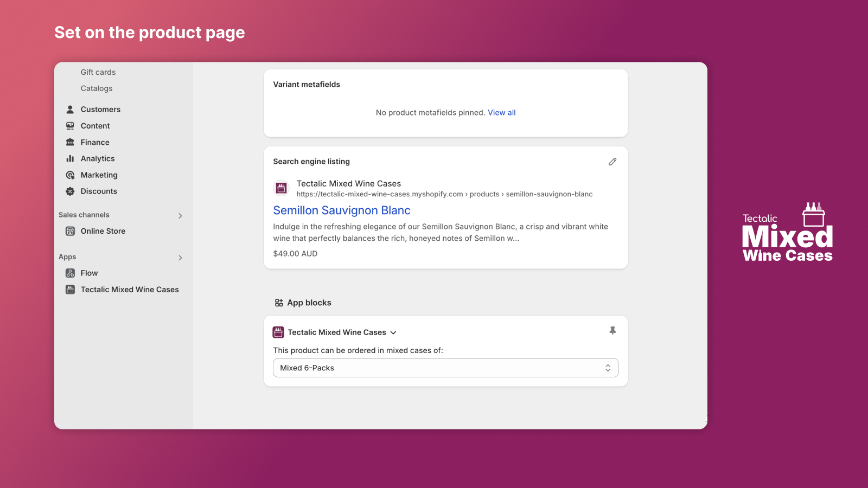
Task: Expand the Apps section chevron
Action: [180, 258]
